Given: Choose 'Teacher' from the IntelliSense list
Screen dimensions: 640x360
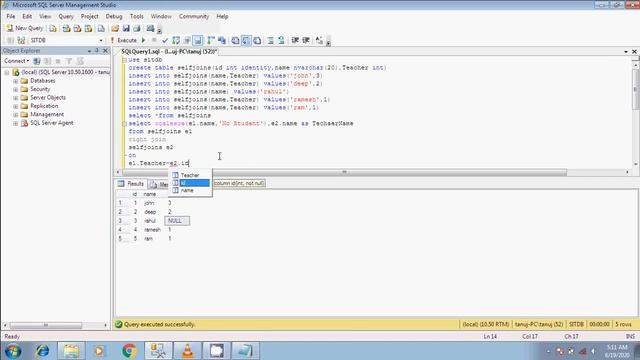Looking at the screenshot, I should pyautogui.click(x=190, y=175).
